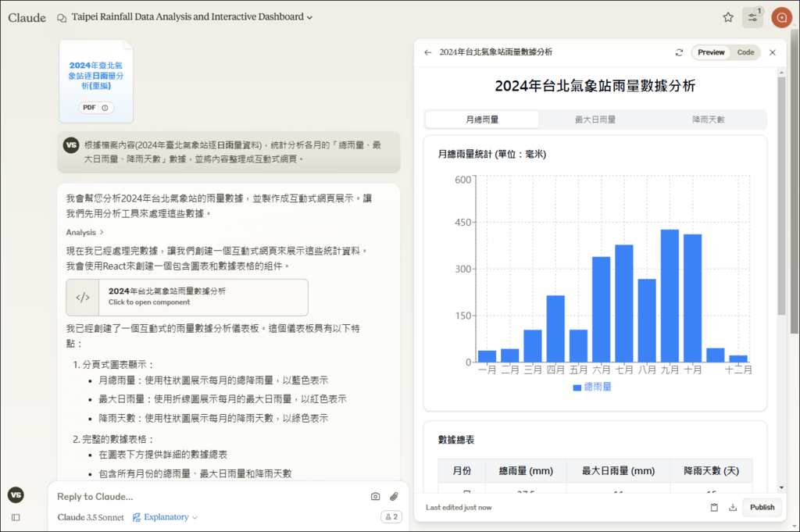
Task: Click the PDF info icon
Action: pyautogui.click(x=105, y=108)
